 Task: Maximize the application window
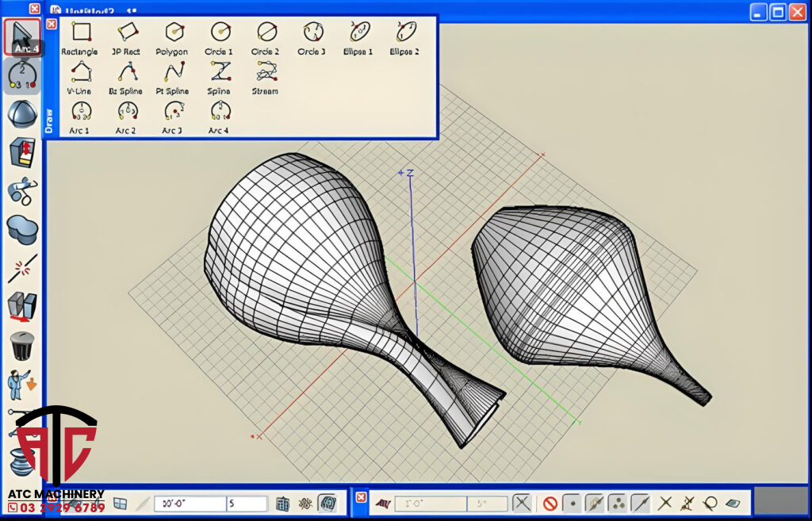coord(778,11)
